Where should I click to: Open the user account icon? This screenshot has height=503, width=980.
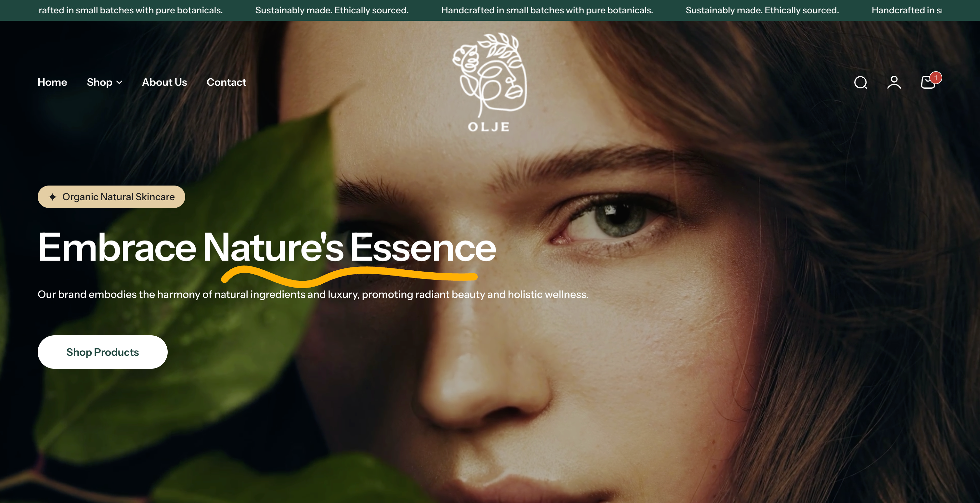(x=894, y=82)
